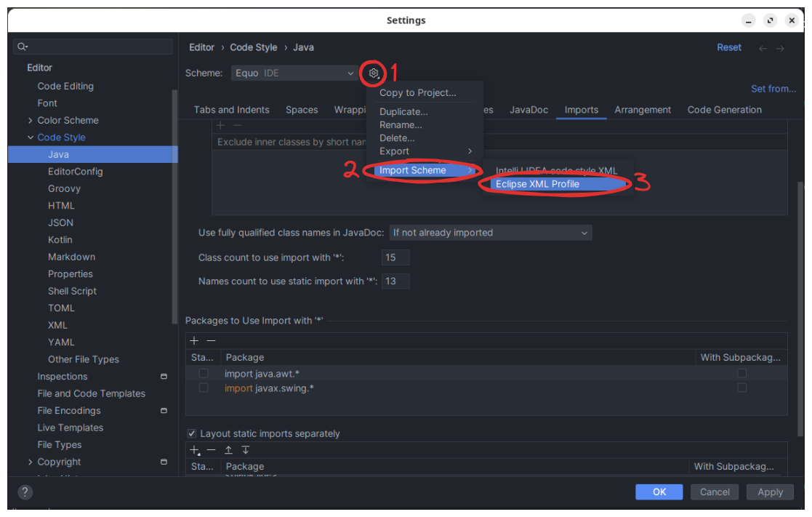Image resolution: width=812 pixels, height=517 pixels.
Task: Open fully qualified class names dropdown
Action: click(491, 233)
